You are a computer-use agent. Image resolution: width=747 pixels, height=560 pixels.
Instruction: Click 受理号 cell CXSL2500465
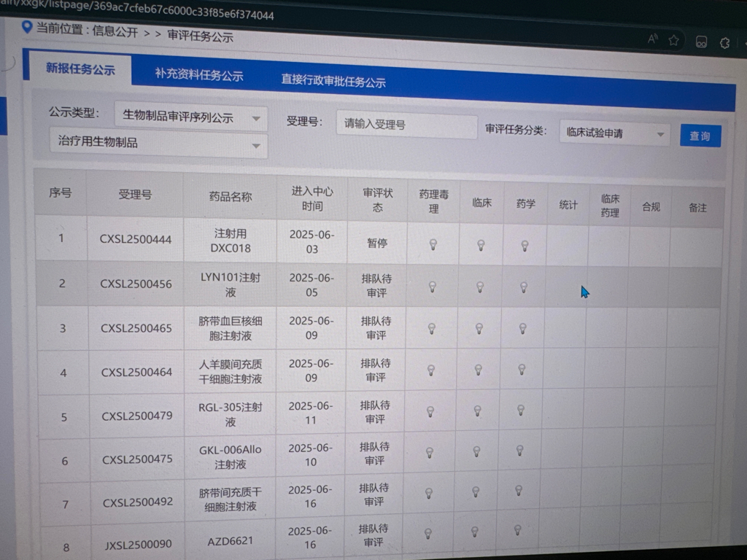pos(136,328)
